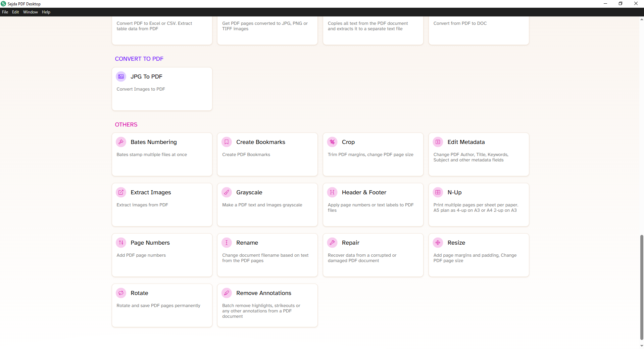Click the vertical scrollbar thumb

pyautogui.click(x=642, y=287)
